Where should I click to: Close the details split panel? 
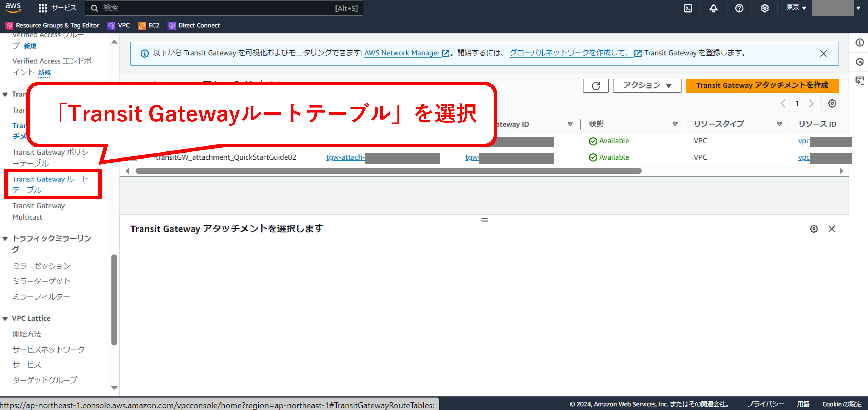tap(832, 229)
